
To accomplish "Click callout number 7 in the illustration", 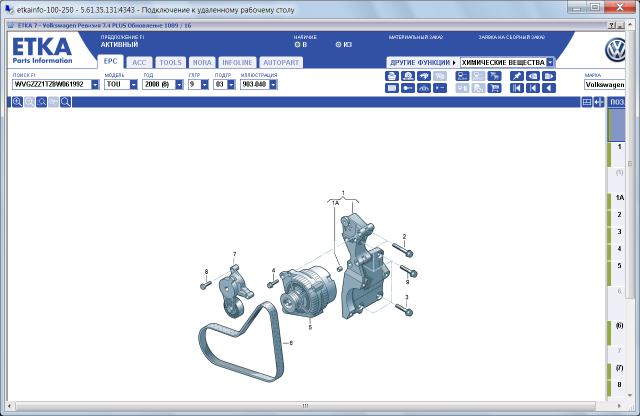I will click(x=234, y=254).
